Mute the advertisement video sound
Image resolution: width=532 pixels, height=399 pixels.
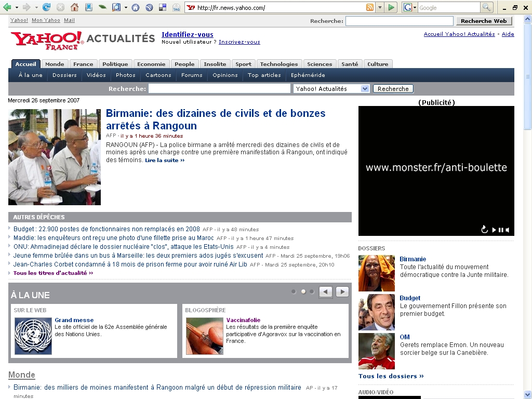pos(508,230)
